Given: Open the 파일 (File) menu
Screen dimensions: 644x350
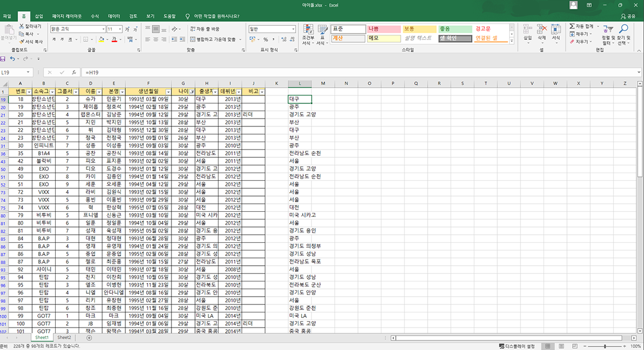Looking at the screenshot, I should [x=7, y=16].
